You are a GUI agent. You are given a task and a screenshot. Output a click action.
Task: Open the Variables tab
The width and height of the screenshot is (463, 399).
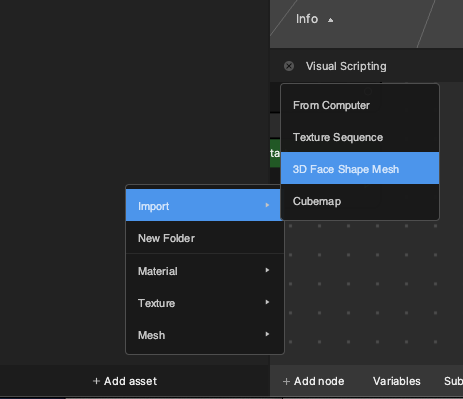[x=397, y=381]
